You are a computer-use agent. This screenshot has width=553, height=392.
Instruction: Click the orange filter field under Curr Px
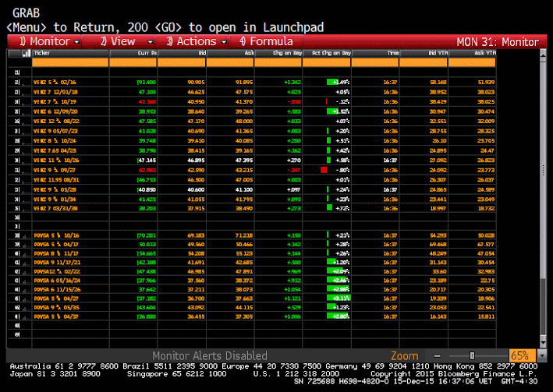click(133, 62)
